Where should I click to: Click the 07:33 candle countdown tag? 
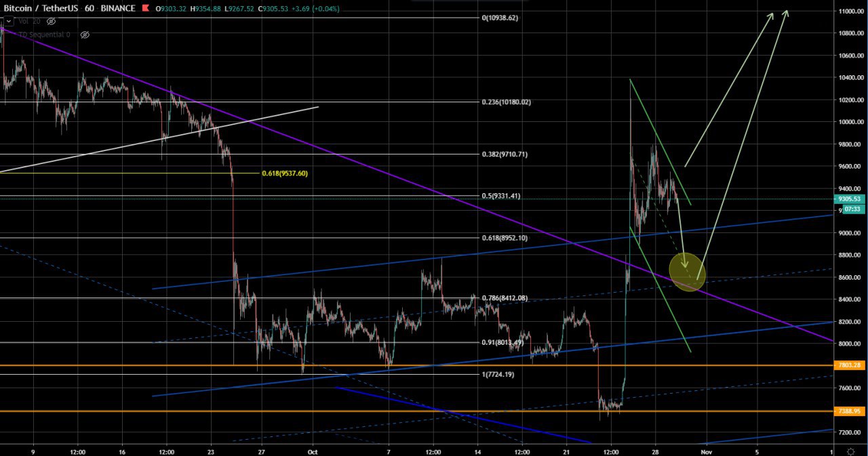pos(852,209)
